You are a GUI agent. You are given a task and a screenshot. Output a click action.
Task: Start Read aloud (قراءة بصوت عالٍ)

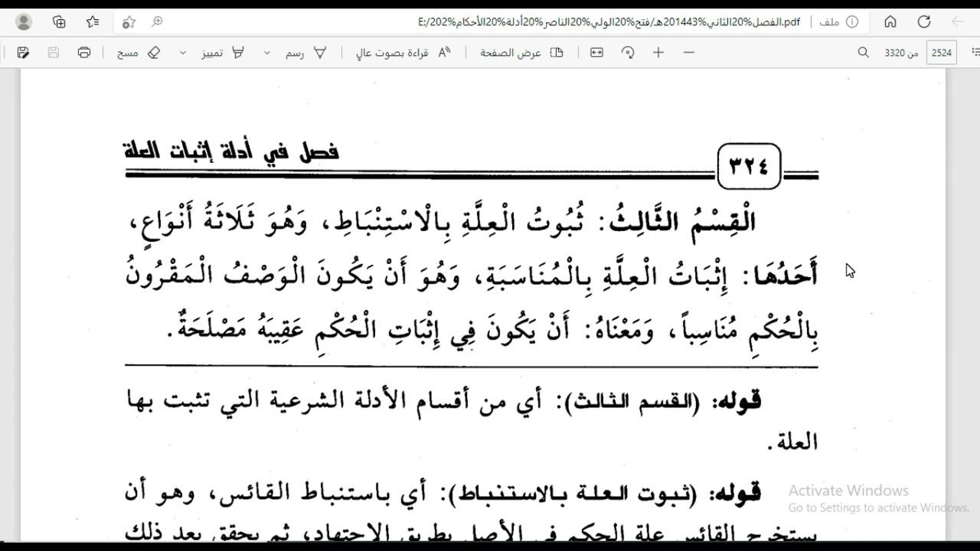403,53
